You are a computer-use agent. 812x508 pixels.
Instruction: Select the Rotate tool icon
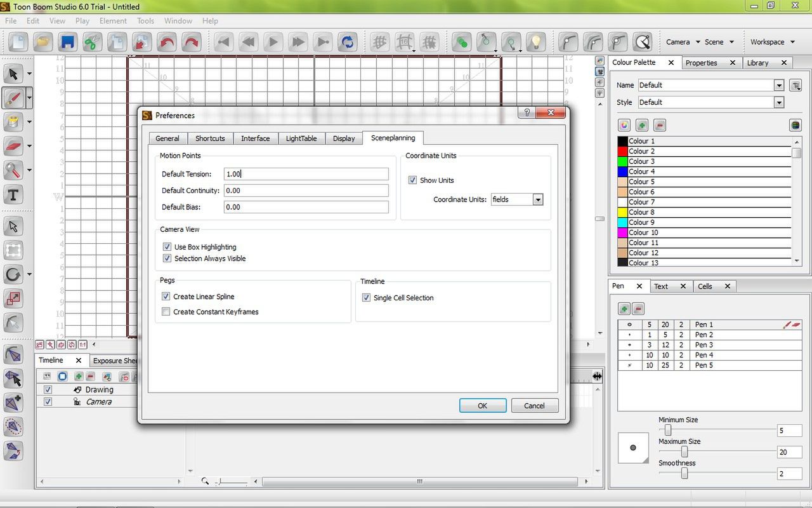pyautogui.click(x=13, y=275)
